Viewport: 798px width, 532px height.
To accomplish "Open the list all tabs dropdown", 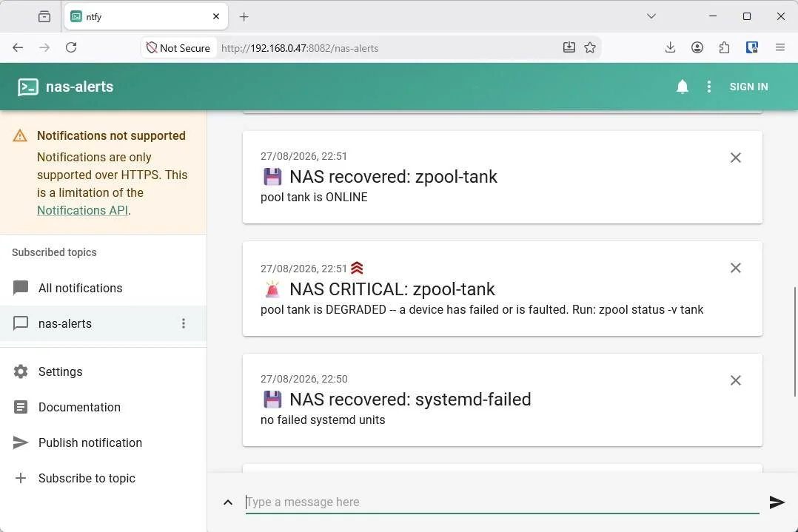I will click(651, 17).
